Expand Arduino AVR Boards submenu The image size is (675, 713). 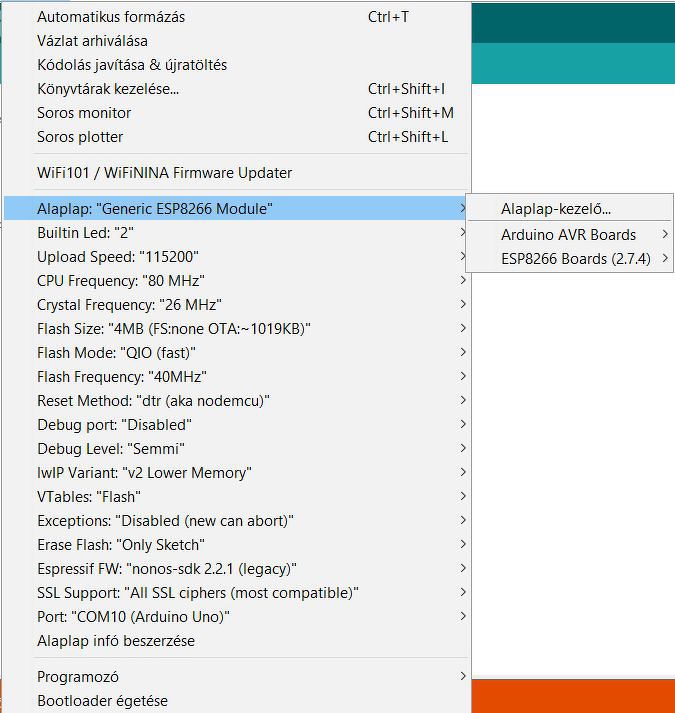pyautogui.click(x=568, y=235)
